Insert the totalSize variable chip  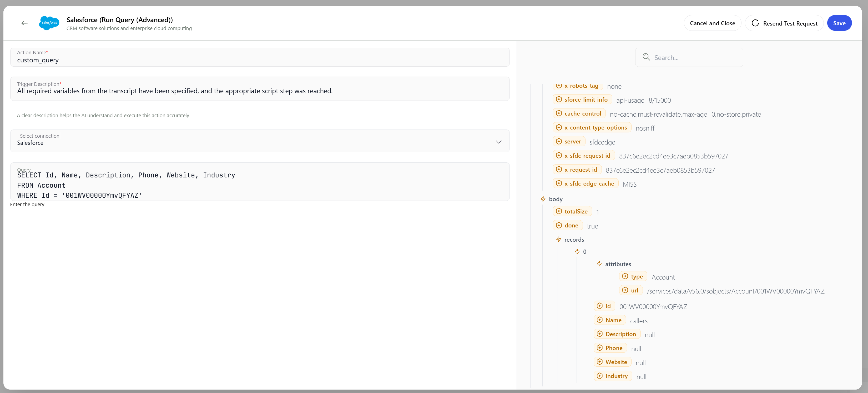click(x=572, y=211)
